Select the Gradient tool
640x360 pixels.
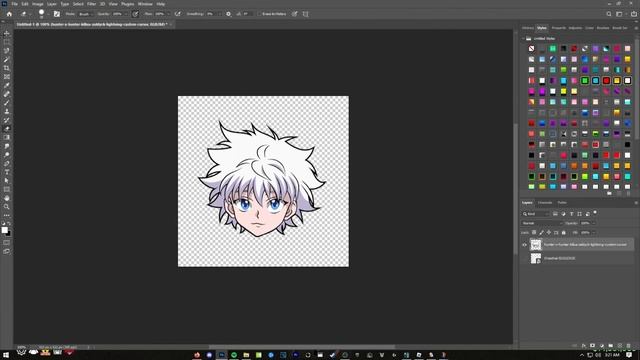click(x=7, y=137)
